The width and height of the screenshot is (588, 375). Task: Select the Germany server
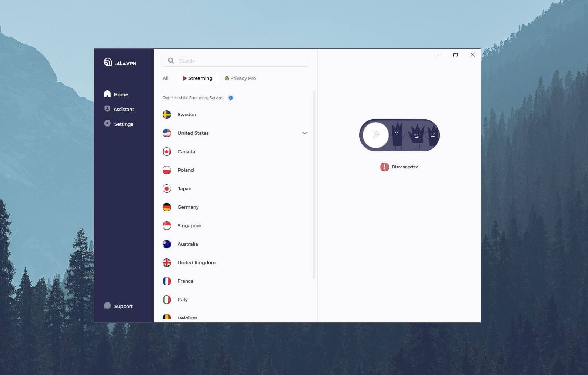click(235, 207)
